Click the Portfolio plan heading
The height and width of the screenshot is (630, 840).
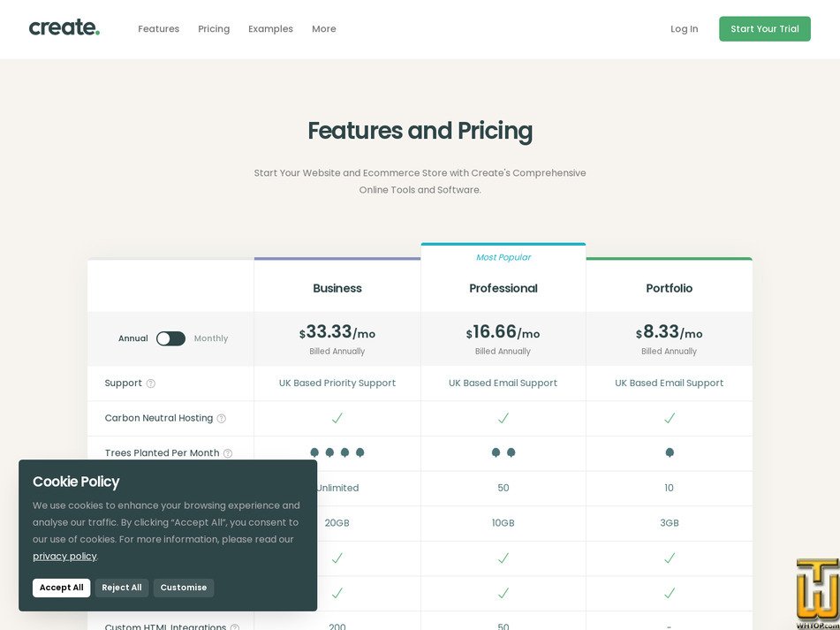click(670, 288)
